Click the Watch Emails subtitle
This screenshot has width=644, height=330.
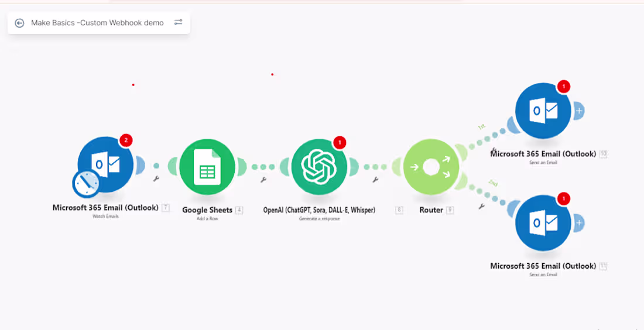tap(105, 216)
